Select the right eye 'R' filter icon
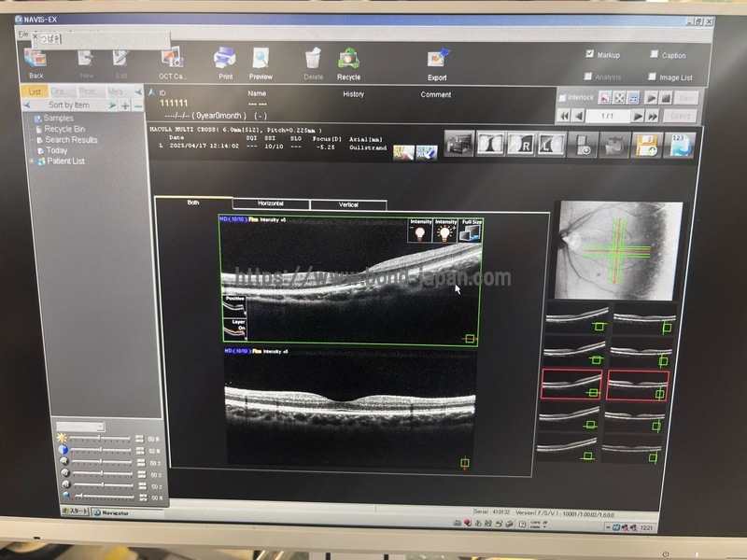747x560 pixels. (521, 145)
